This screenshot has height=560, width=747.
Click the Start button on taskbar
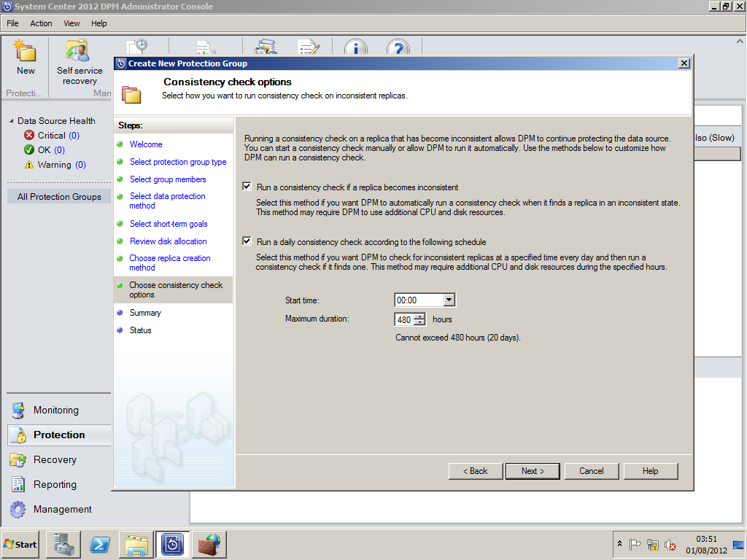[x=20, y=544]
